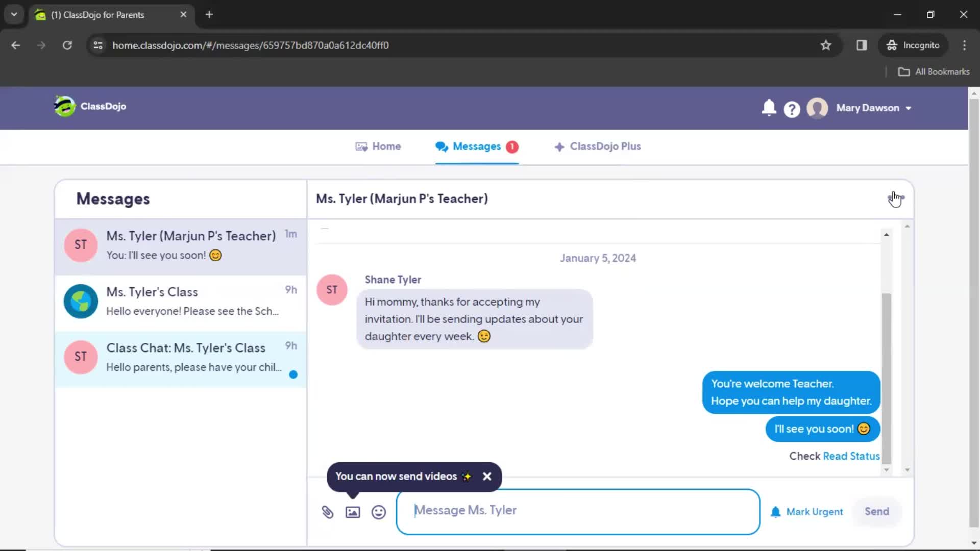Open the Chrome three-dot menu
This screenshot has height=551, width=980.
point(964,45)
